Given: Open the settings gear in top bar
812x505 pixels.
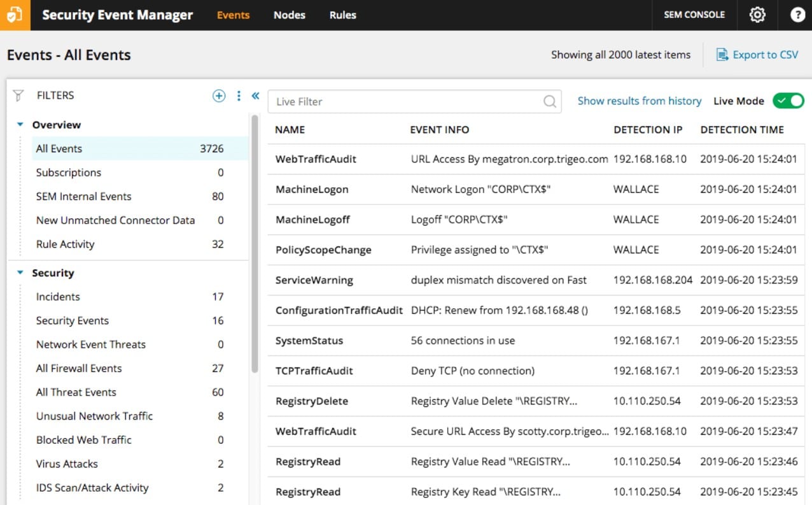Looking at the screenshot, I should coord(757,15).
